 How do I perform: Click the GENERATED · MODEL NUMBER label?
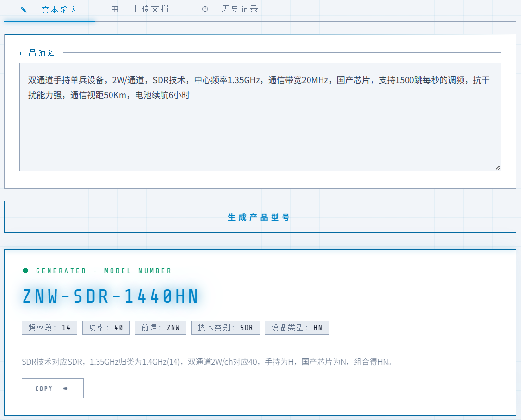(x=104, y=271)
